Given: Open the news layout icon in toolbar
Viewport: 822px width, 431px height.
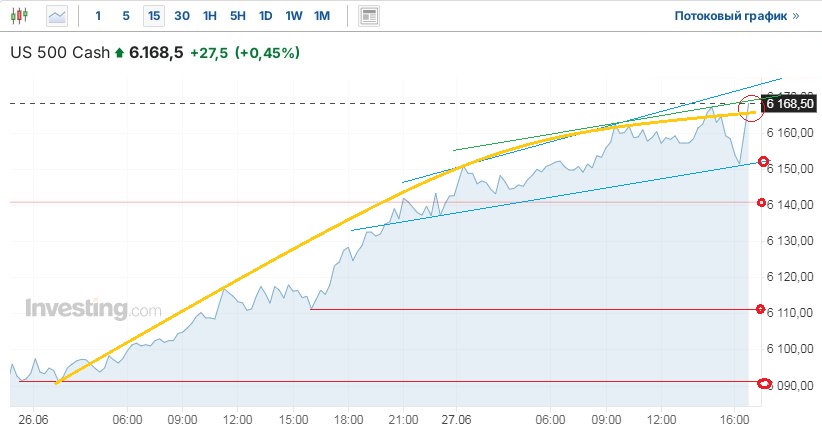Looking at the screenshot, I should 370,16.
